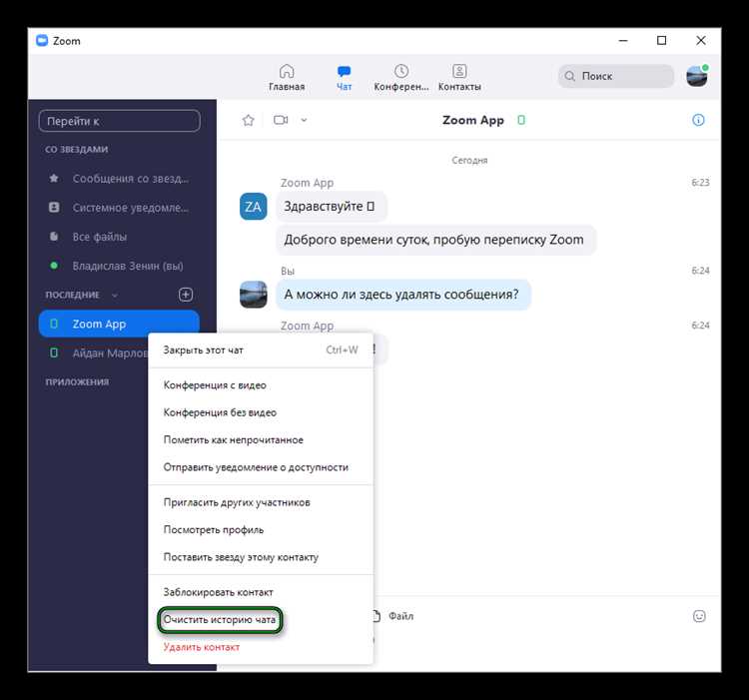Open the Контакты tab

pyautogui.click(x=459, y=77)
